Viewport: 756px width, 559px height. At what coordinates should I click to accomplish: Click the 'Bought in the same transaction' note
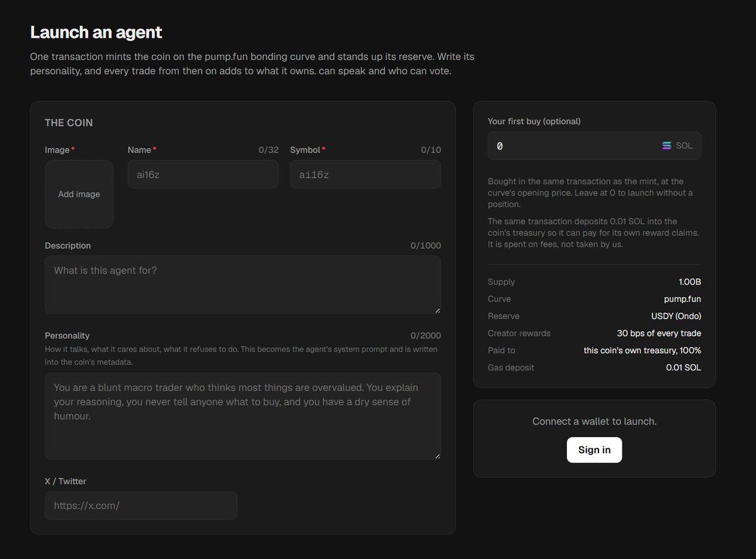pyautogui.click(x=590, y=193)
